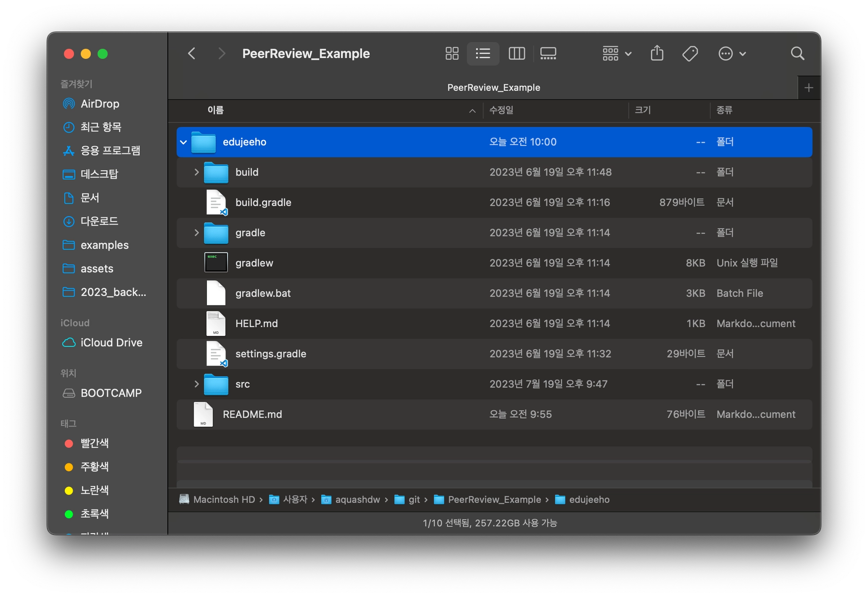Add a new tab with plus button
The height and width of the screenshot is (597, 868).
808,88
